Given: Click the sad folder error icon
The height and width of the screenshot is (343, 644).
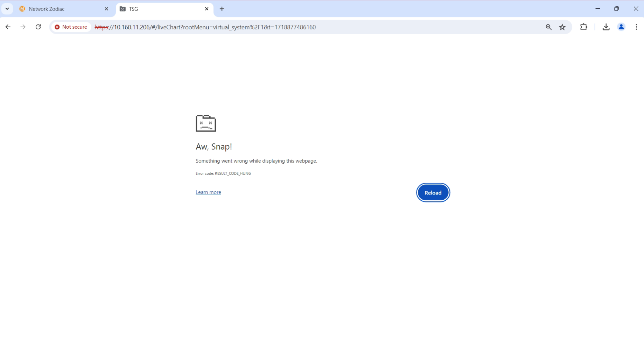Looking at the screenshot, I should (x=206, y=123).
